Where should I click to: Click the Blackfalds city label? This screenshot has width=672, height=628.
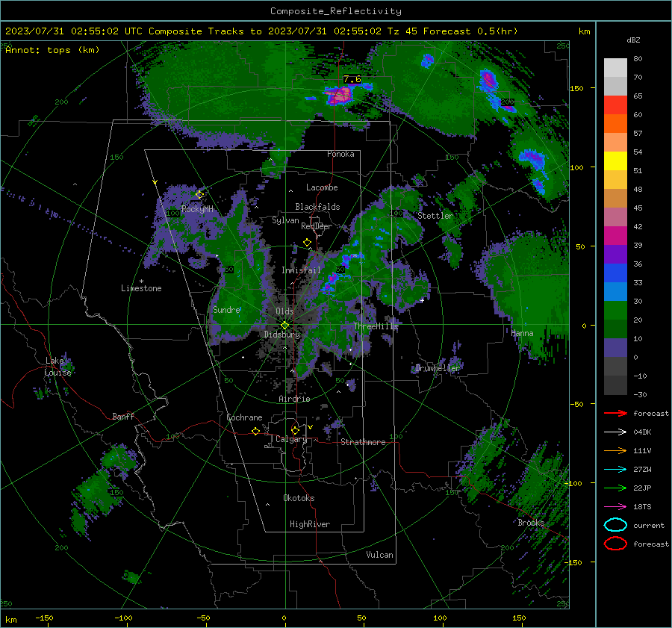coord(317,207)
